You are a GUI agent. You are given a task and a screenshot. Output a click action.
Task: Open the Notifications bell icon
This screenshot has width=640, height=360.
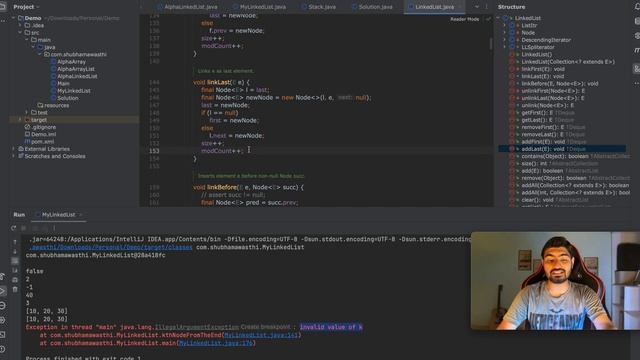coord(637,7)
